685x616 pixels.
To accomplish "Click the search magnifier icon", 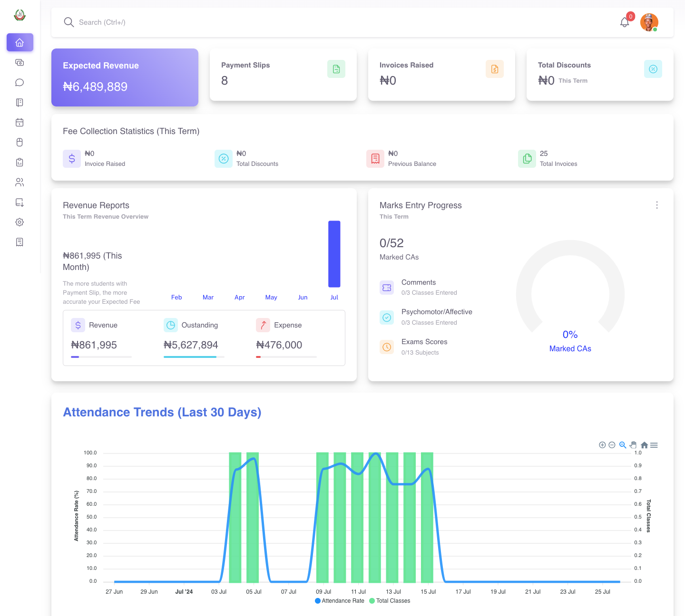I will point(69,22).
